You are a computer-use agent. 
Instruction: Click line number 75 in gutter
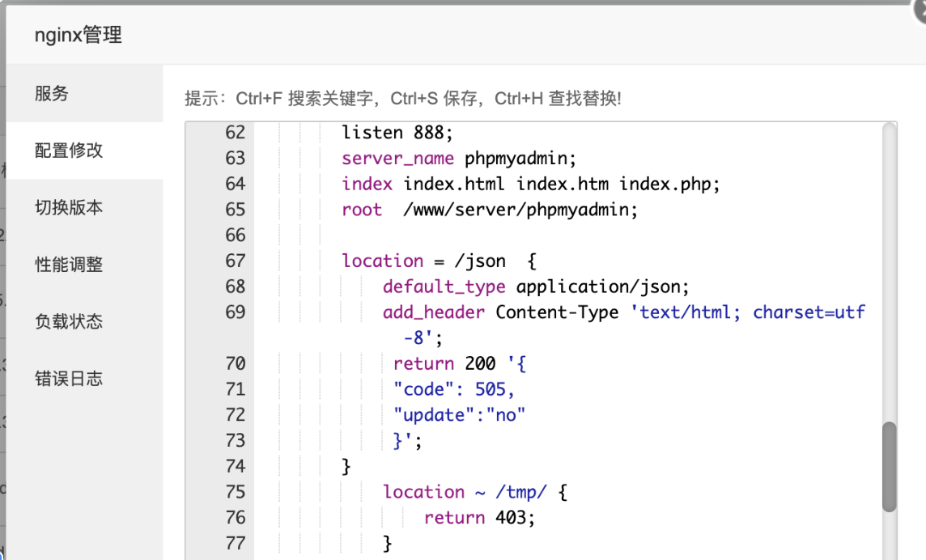[x=235, y=491]
